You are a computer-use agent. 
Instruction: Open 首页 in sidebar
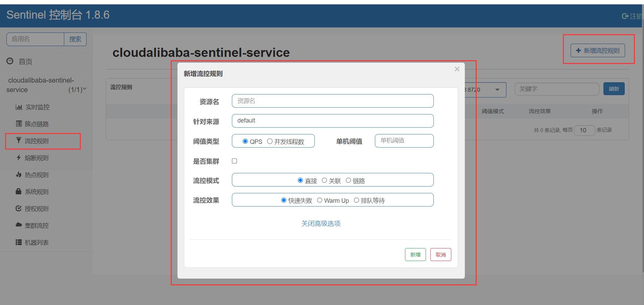coord(25,62)
